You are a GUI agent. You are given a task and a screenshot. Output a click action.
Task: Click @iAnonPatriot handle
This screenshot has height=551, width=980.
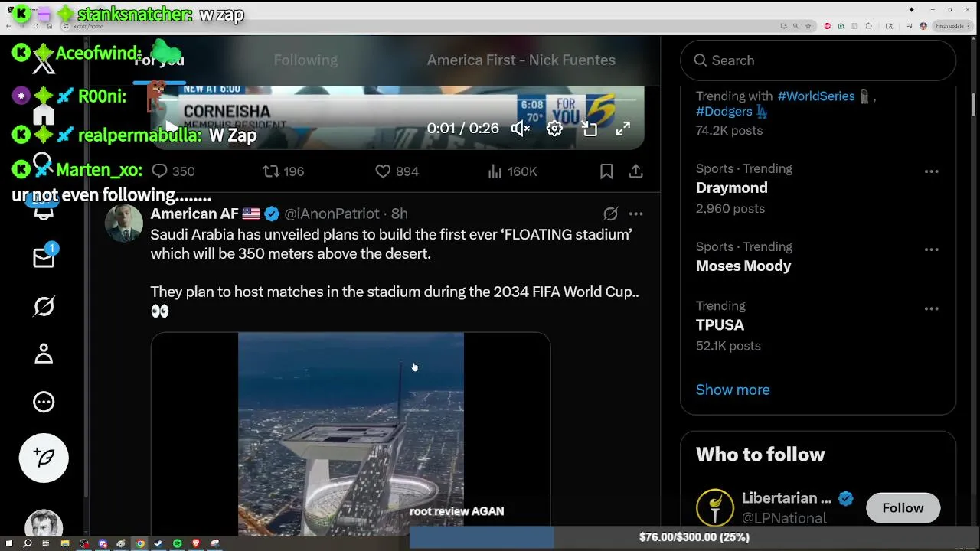tap(332, 214)
